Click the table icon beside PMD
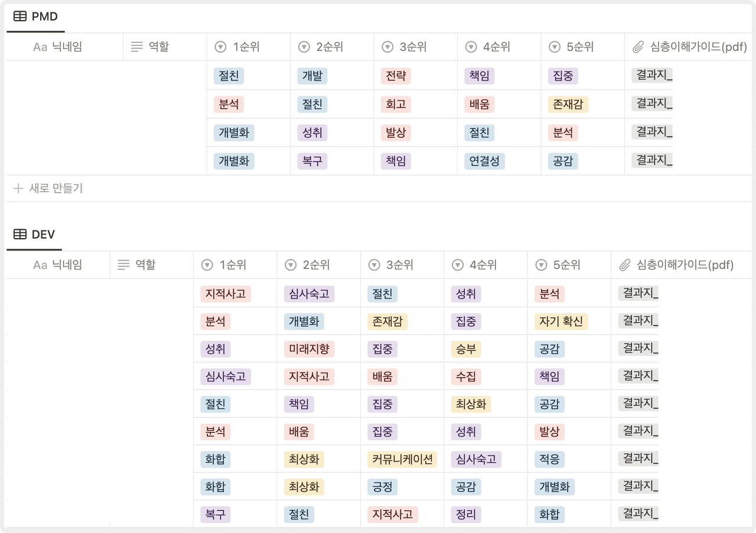 (x=19, y=17)
